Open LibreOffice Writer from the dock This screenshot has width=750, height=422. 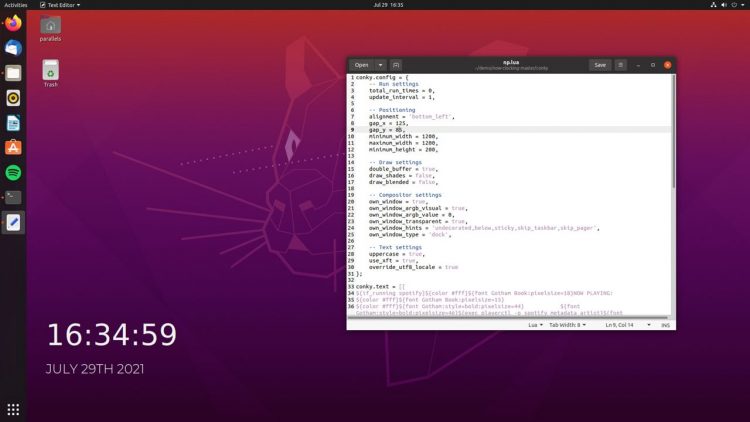click(x=13, y=123)
